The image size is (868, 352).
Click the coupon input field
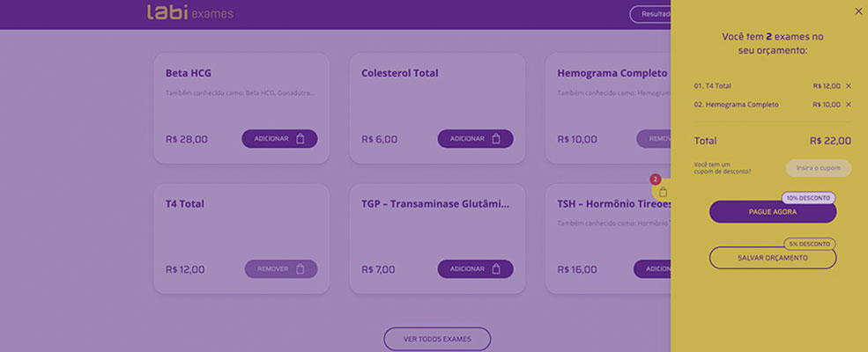[x=818, y=168]
